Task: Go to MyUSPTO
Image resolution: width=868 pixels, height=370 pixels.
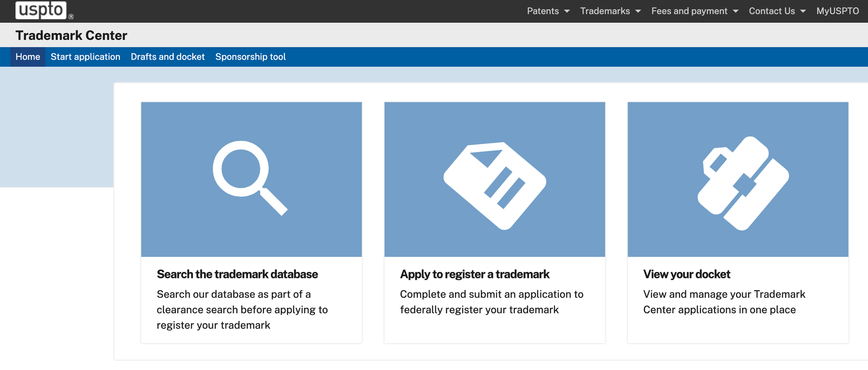Action: click(838, 11)
